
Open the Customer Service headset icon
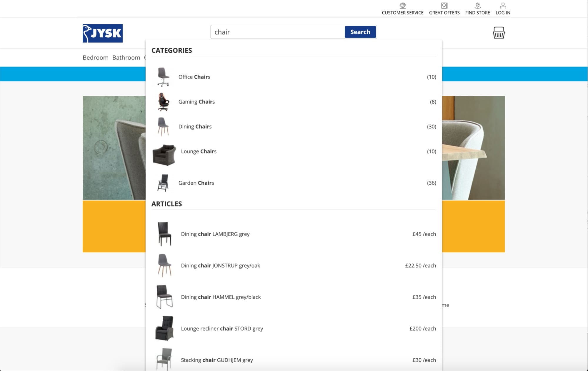click(x=402, y=5)
